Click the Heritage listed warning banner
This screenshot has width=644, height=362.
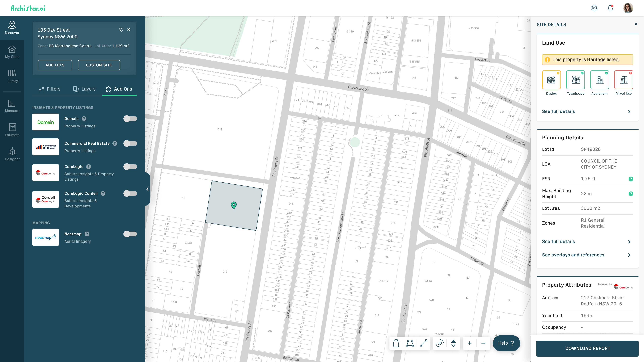point(587,60)
